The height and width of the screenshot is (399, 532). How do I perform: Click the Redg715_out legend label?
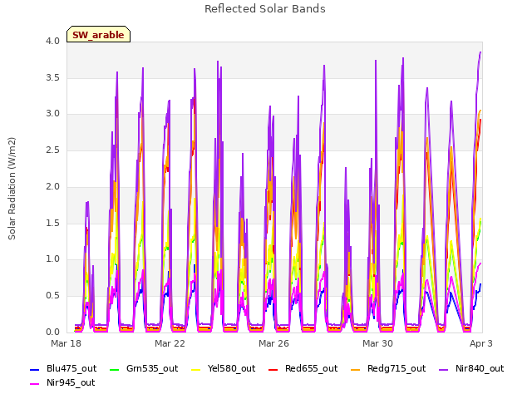click(397, 369)
